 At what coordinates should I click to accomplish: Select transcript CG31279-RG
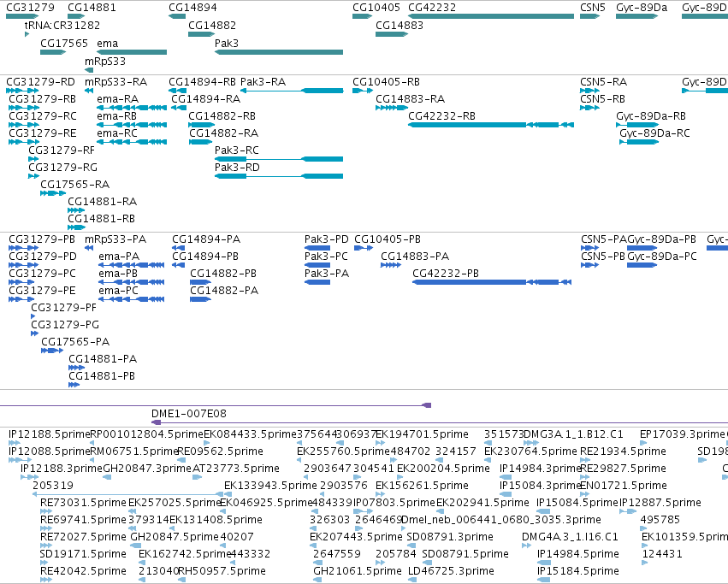tap(62, 167)
